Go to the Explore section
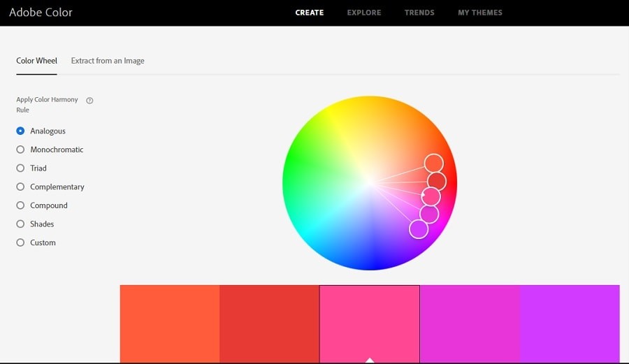This screenshot has width=629, height=364. [x=364, y=13]
